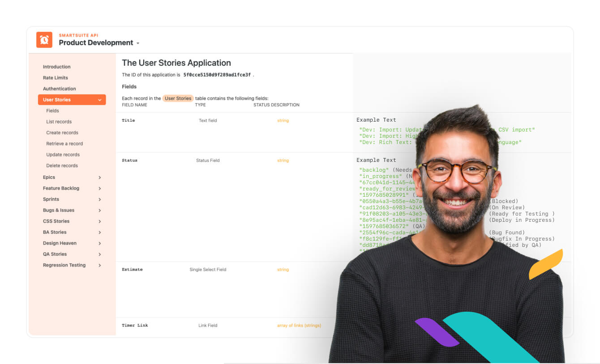The image size is (600, 364).
Task: Click the "backlog" example value
Action: pyautogui.click(x=374, y=170)
